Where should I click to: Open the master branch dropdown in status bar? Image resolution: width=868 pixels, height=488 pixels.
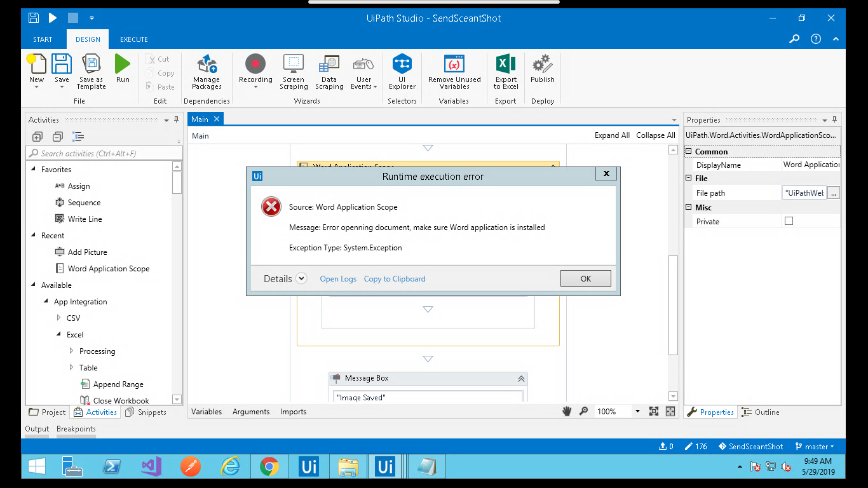[815, 447]
